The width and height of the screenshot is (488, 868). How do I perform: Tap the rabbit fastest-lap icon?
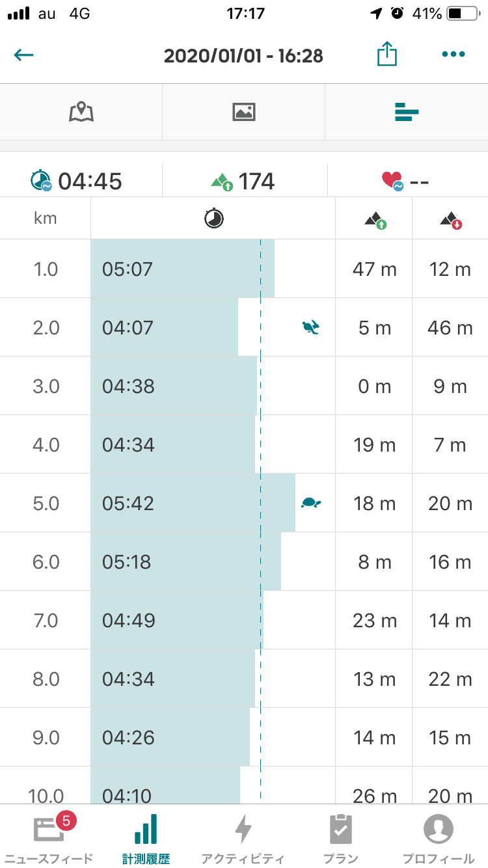click(x=311, y=327)
